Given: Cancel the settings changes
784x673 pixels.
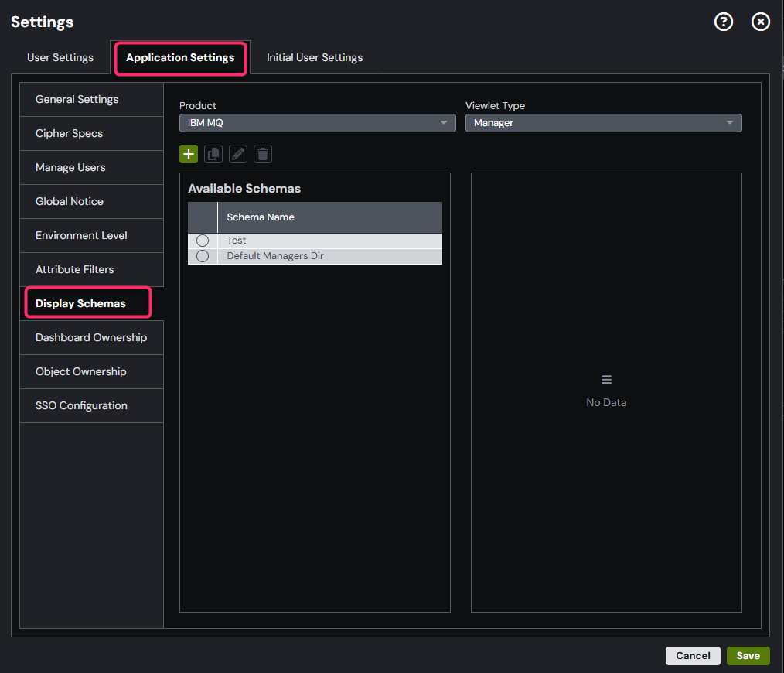Looking at the screenshot, I should click(693, 655).
